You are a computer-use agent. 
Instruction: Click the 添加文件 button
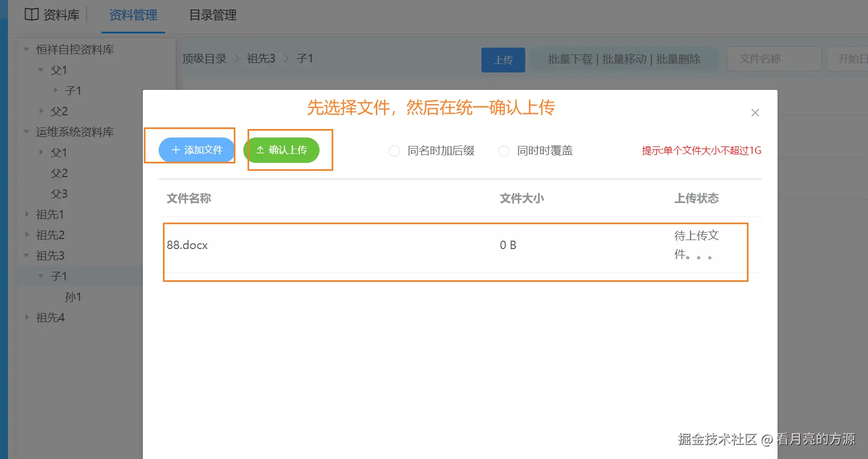click(197, 150)
